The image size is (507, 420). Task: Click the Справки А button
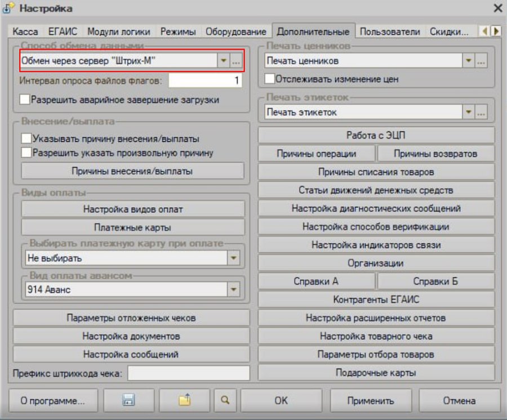click(x=317, y=282)
